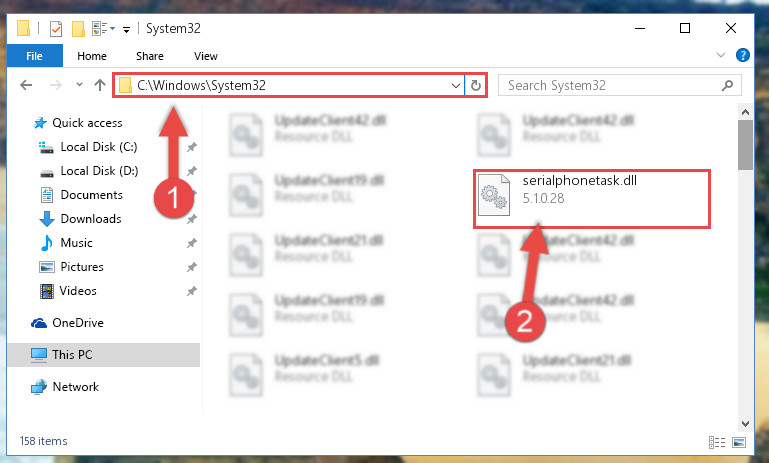Screen dimensions: 769x463
Task: Click the New Folder toolbar icon
Action: tap(78, 29)
